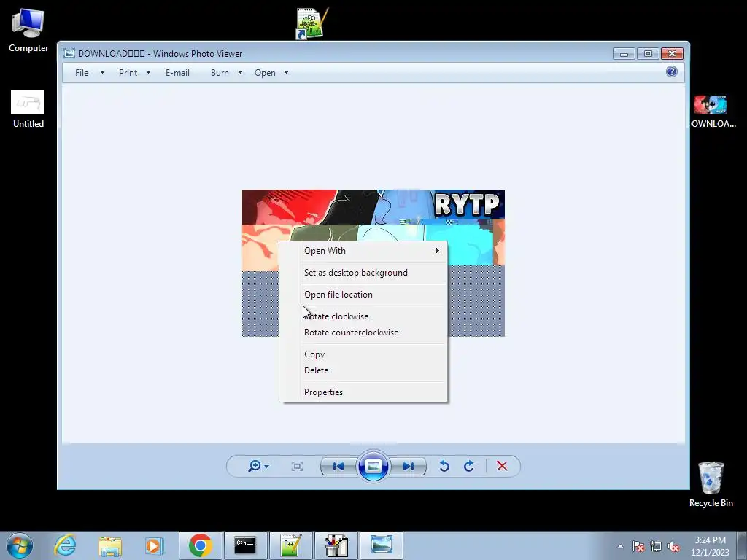Click the E-mail button

click(178, 73)
